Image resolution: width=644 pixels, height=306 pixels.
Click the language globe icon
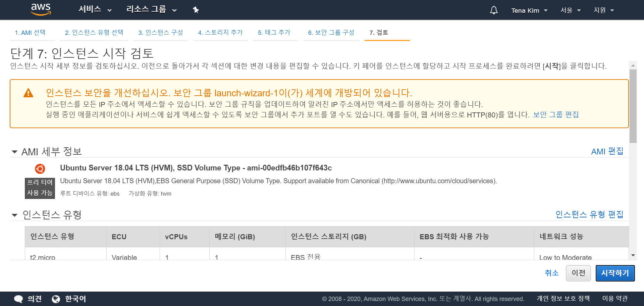point(56,299)
